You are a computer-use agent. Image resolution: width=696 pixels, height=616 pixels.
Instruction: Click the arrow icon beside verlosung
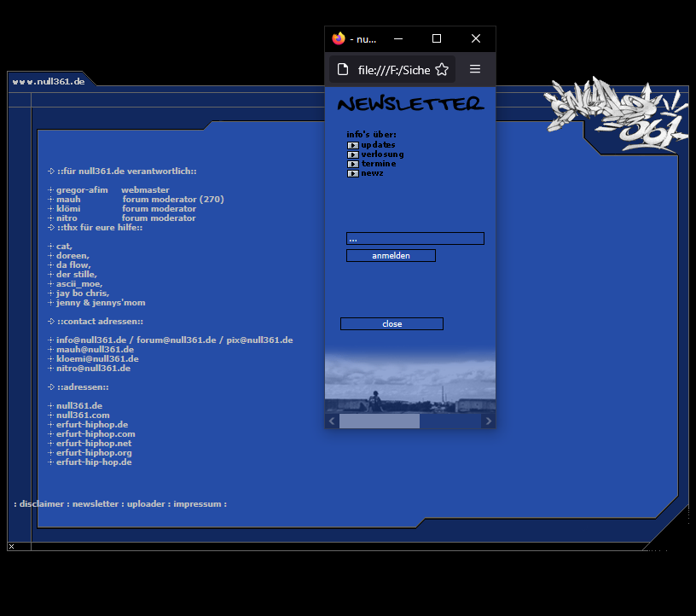coord(352,154)
